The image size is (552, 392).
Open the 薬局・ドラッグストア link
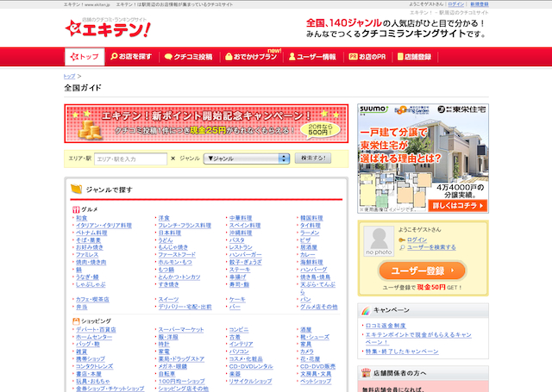[181, 359]
